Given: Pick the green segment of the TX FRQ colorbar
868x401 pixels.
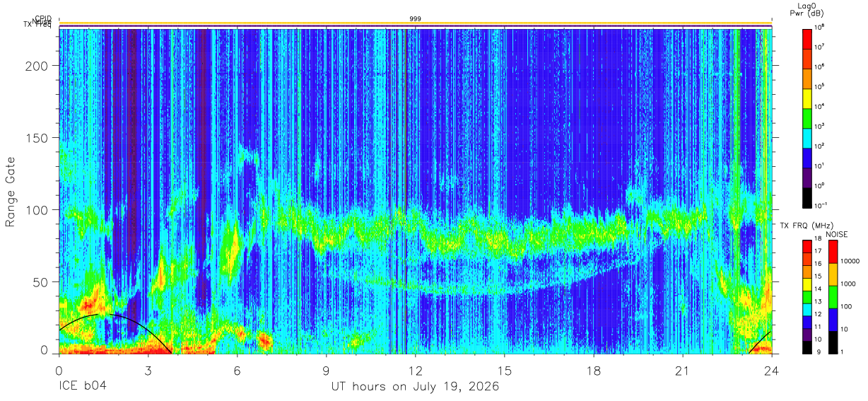Looking at the screenshot, I should pos(807,296).
